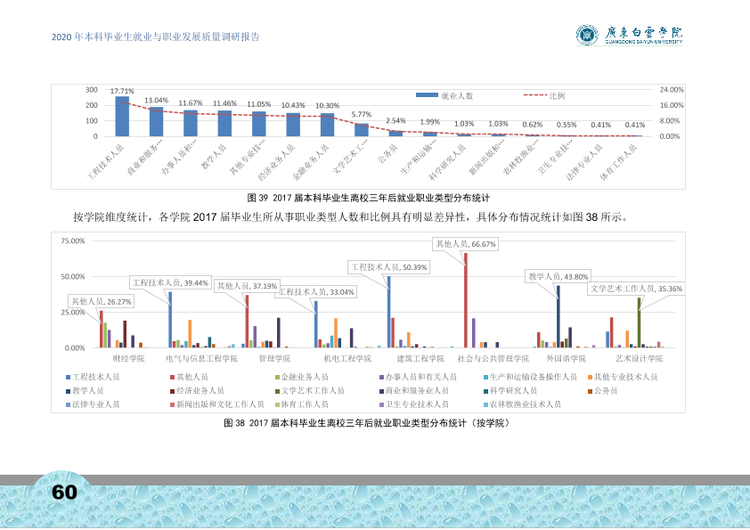Click the 文学艺术工作人员, 35.36% data label
This screenshot has height=530, width=750.
coord(636,288)
